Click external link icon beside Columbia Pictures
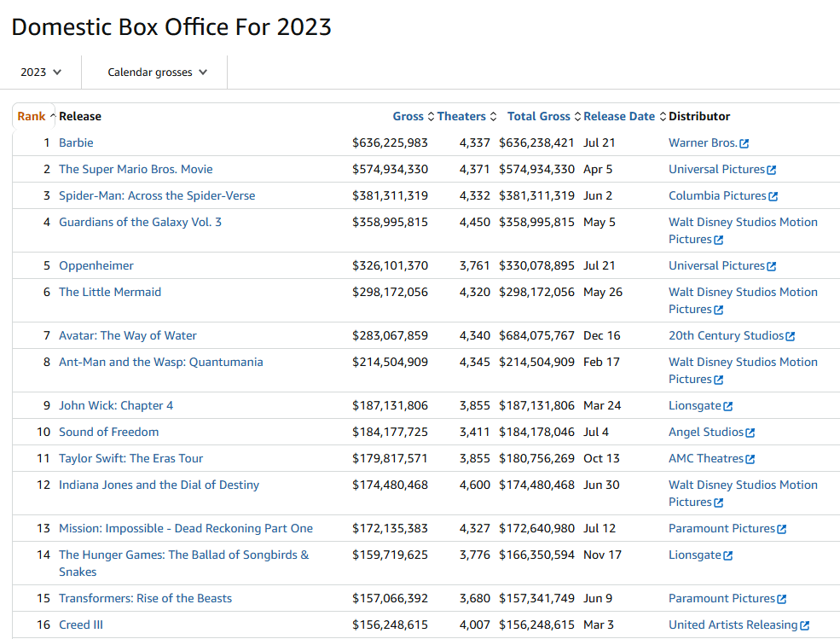 point(773,196)
